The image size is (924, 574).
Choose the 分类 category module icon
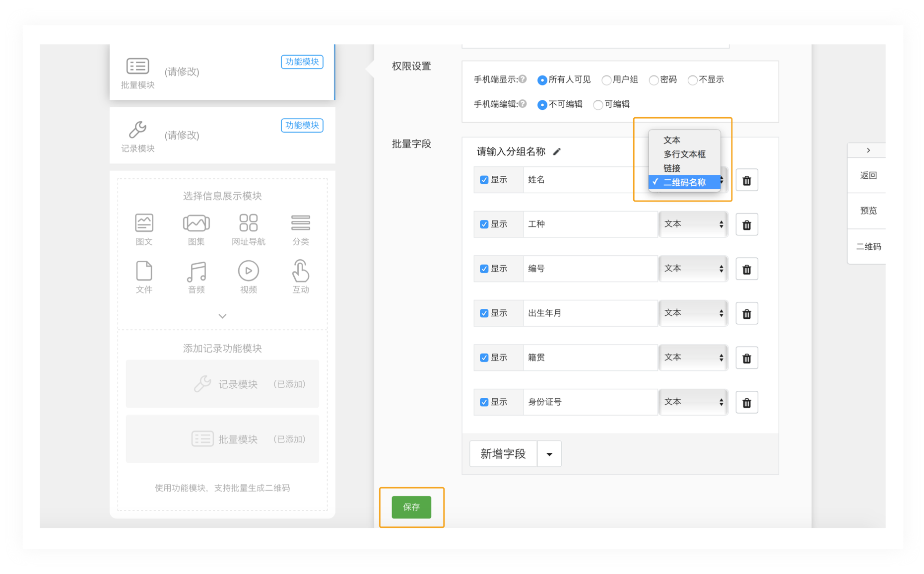pos(301,223)
